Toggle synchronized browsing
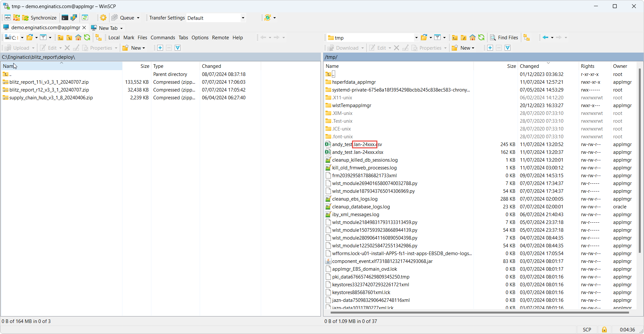The height and width of the screenshot is (334, 644). pyautogui.click(x=85, y=18)
